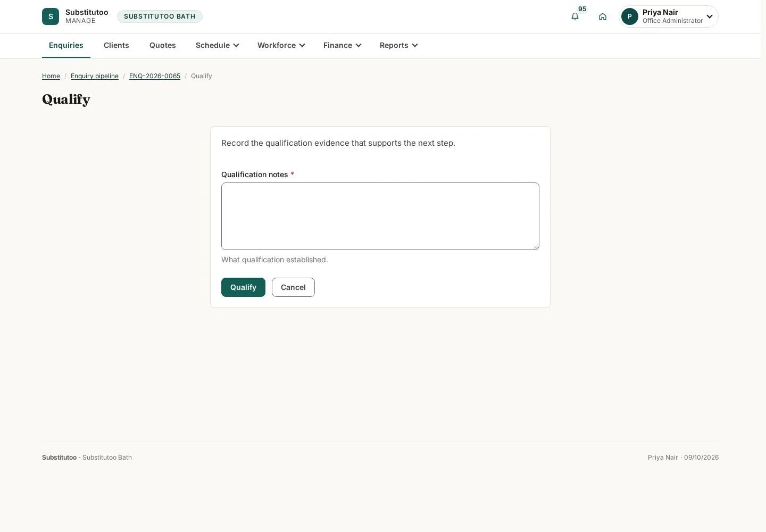Click the Qualify page heading
The height and width of the screenshot is (532, 766).
click(x=66, y=99)
